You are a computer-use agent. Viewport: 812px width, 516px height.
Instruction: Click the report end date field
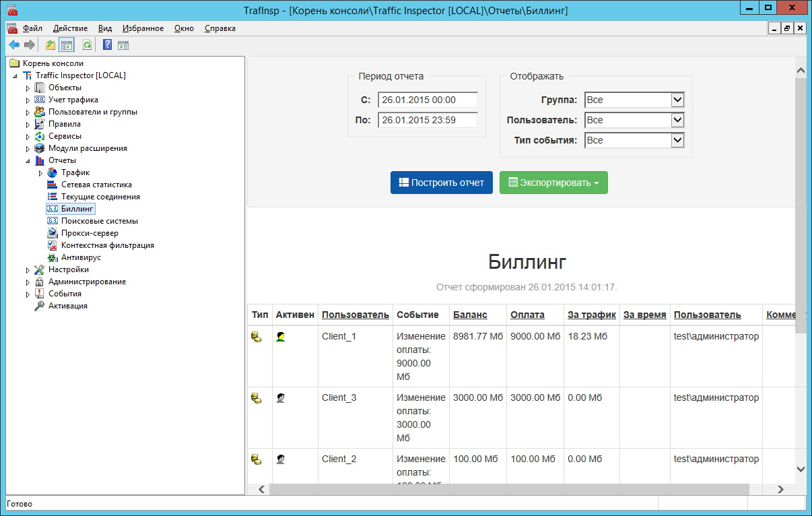428,120
